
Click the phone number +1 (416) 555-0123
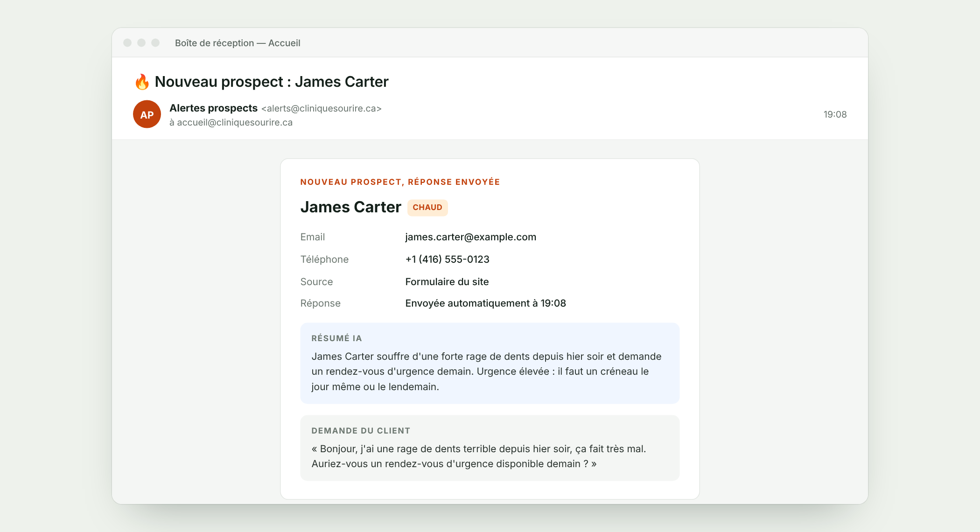coord(448,259)
